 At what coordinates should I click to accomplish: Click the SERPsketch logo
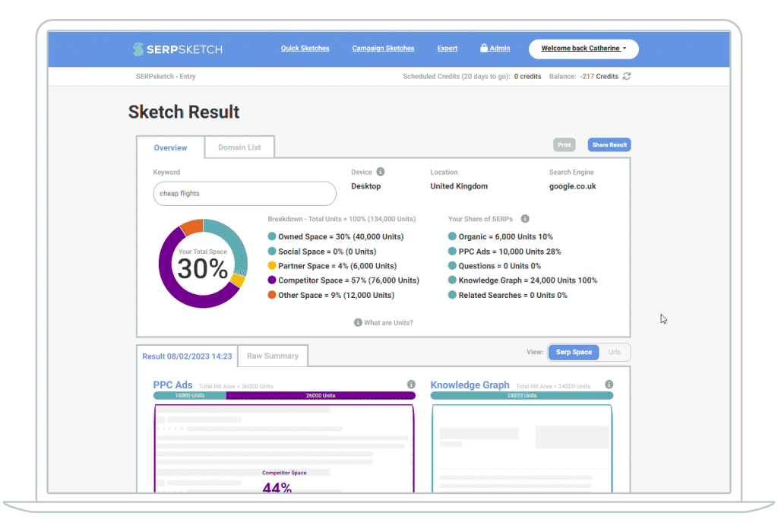pyautogui.click(x=178, y=49)
